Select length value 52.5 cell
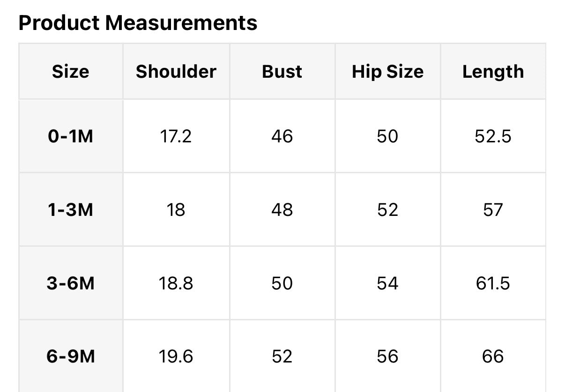565x392 pixels. (493, 136)
